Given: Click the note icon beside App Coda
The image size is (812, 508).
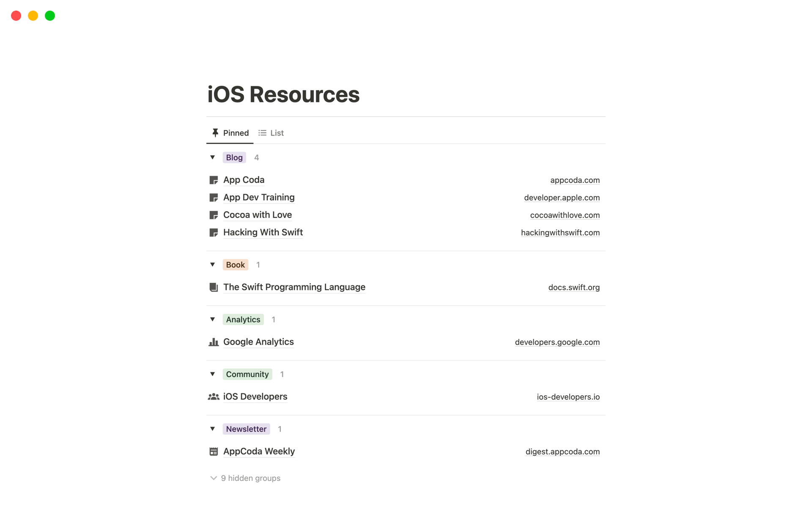Looking at the screenshot, I should (214, 180).
